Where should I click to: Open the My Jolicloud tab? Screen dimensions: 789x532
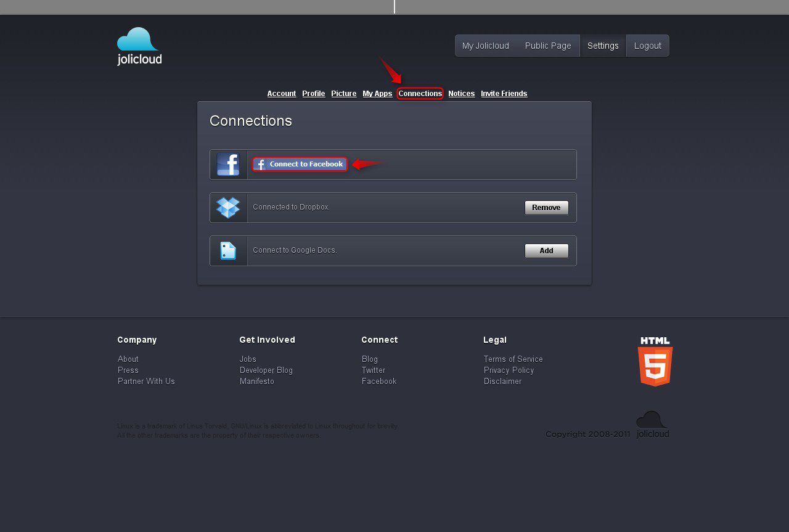click(x=486, y=46)
